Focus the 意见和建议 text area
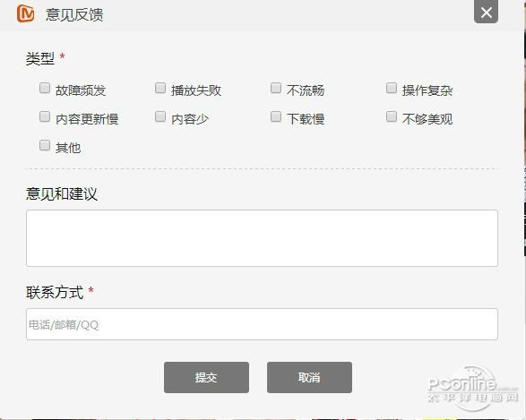 [x=262, y=238]
